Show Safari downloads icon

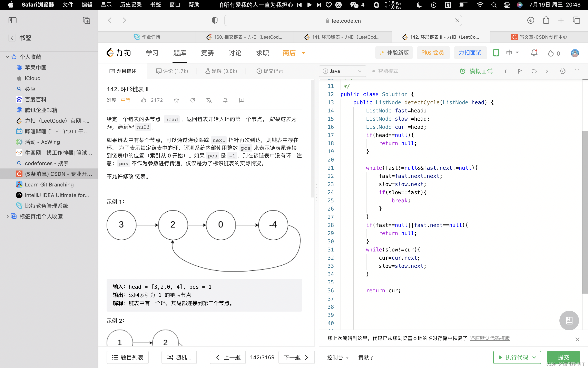pos(531,20)
